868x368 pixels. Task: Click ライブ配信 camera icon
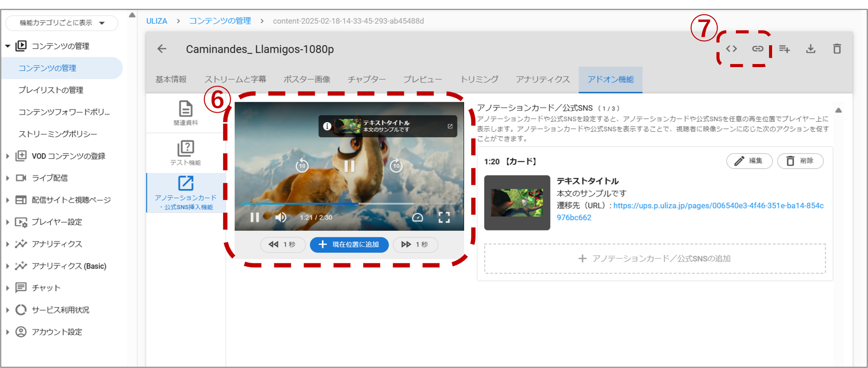pyautogui.click(x=21, y=178)
